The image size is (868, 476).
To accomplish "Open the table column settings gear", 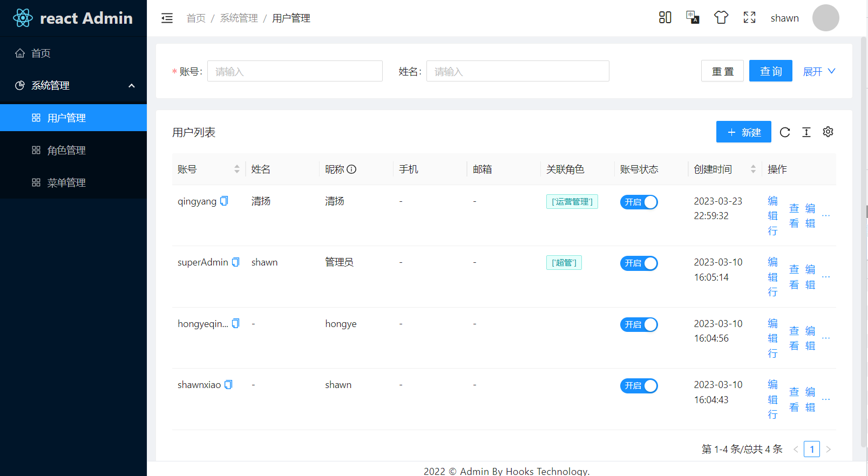I will point(828,132).
